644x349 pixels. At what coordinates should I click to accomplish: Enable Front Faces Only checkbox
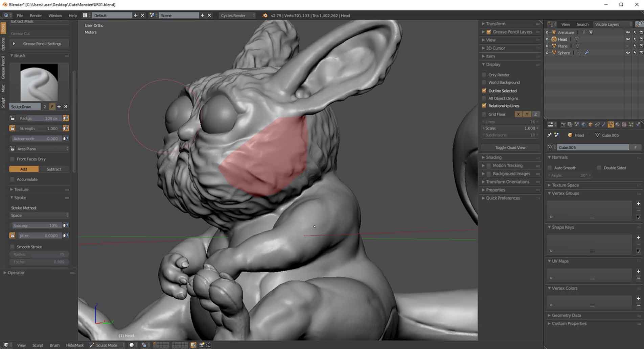point(13,159)
